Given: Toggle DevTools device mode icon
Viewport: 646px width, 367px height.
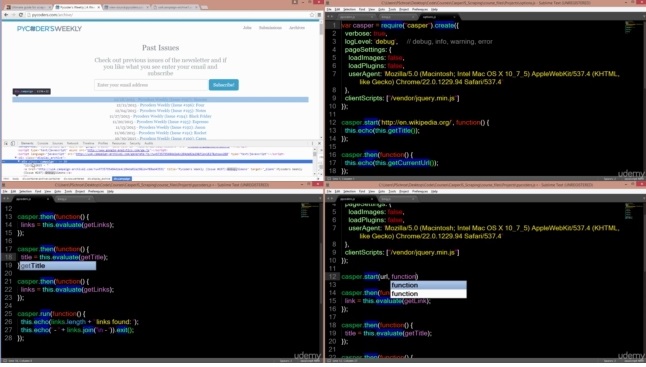Looking at the screenshot, I should tap(13, 143).
